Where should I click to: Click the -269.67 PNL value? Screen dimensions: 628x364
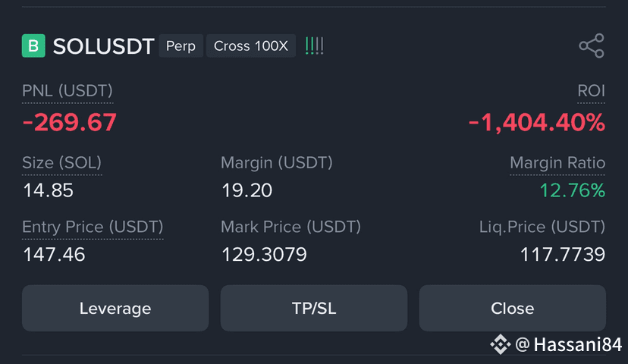[x=70, y=122]
